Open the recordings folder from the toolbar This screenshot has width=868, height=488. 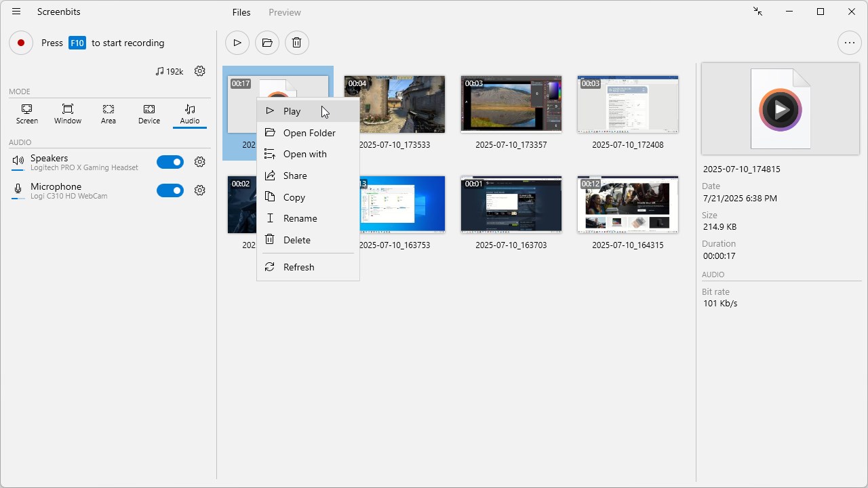click(x=267, y=42)
